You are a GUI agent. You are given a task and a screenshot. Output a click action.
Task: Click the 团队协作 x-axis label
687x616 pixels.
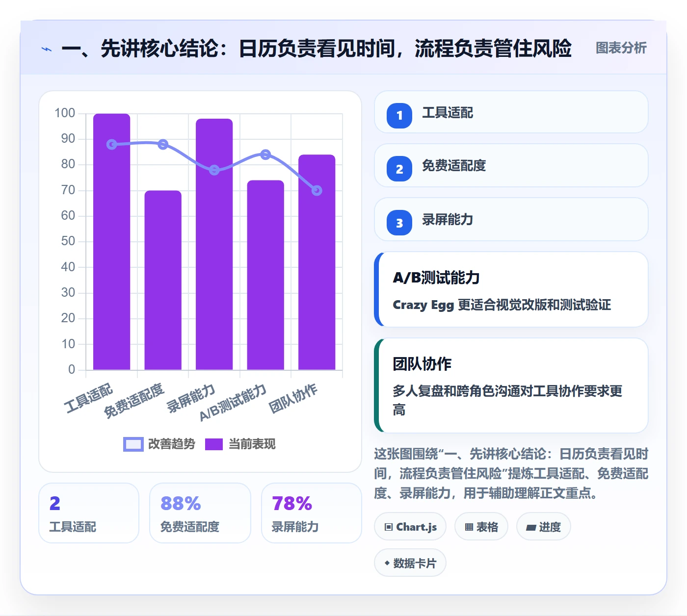tap(294, 399)
